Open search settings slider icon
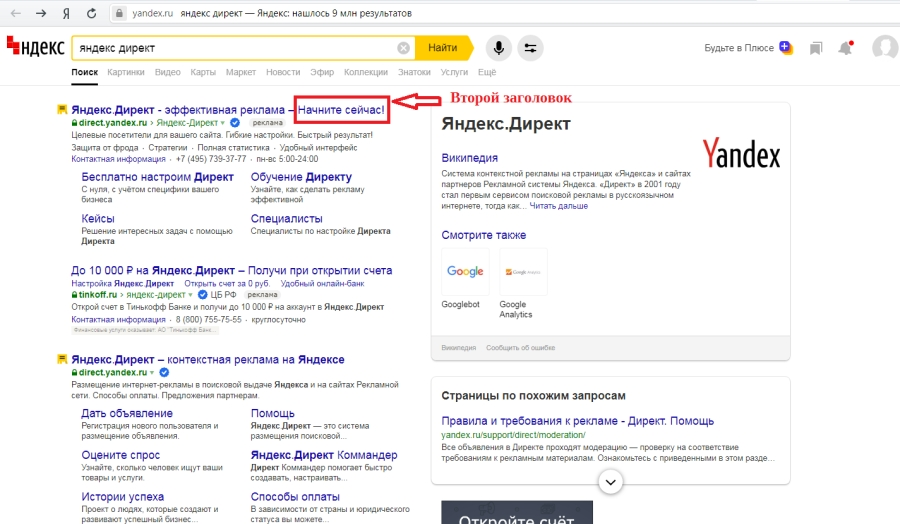 click(x=530, y=48)
